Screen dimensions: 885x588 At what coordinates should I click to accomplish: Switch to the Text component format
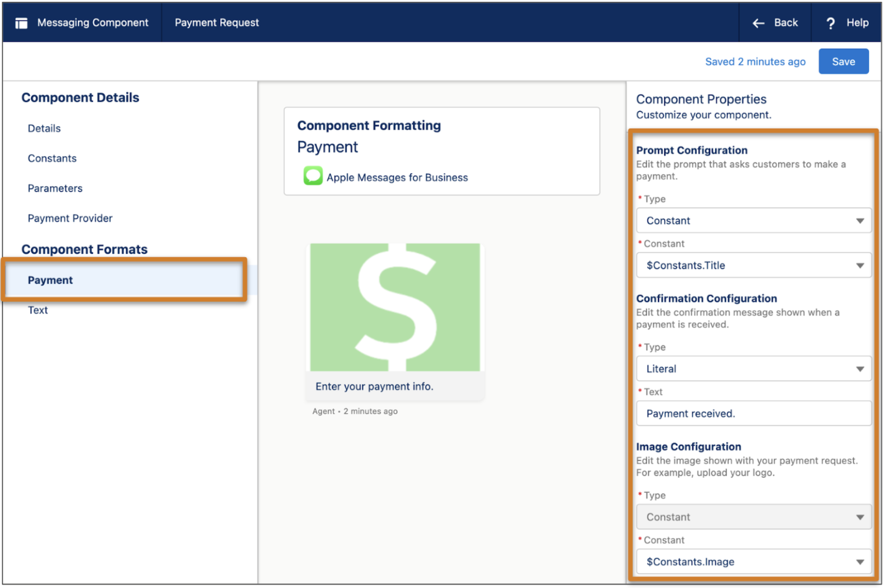click(x=38, y=310)
